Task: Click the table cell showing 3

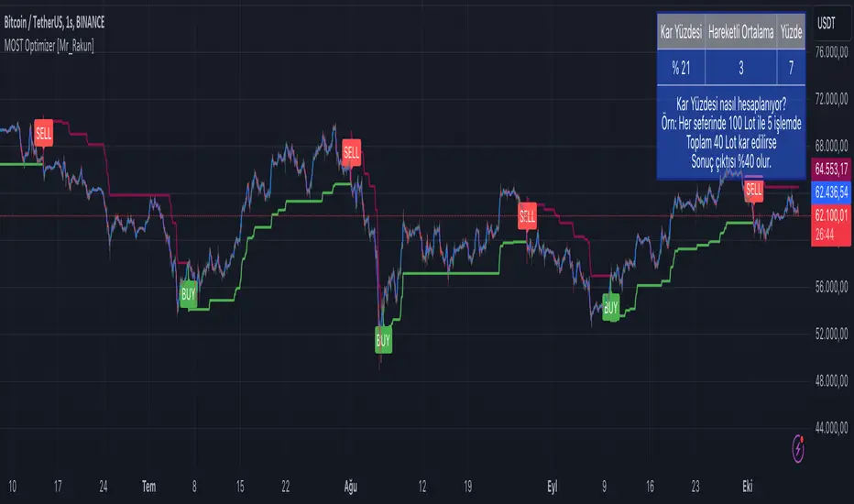Action: (740, 68)
